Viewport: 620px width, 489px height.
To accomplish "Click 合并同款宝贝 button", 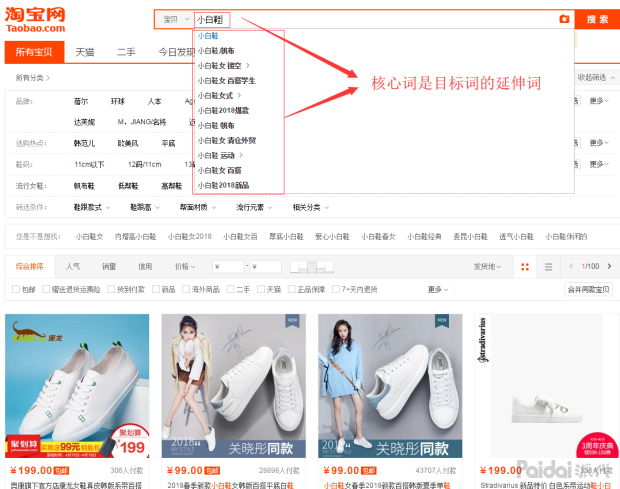I will [588, 289].
